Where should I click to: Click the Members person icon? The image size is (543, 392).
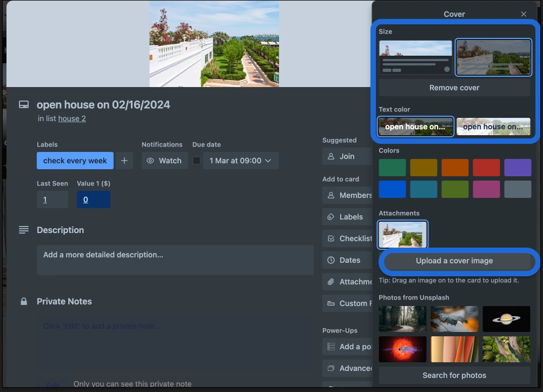pos(331,195)
